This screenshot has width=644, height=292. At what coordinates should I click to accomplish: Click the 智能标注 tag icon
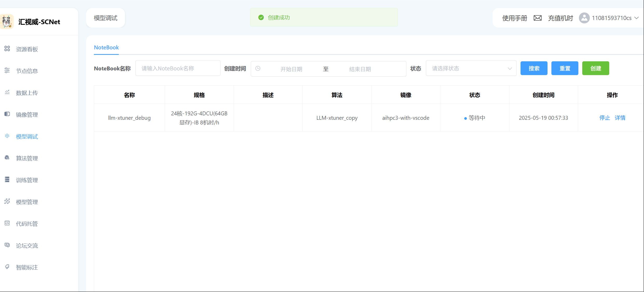(x=7, y=267)
